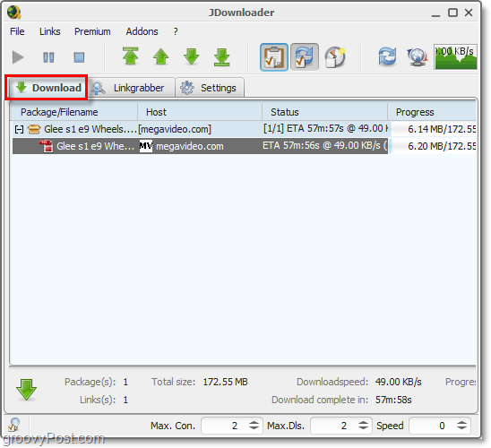
Task: Click the reconnect now refresh icon
Action: pyautogui.click(x=387, y=56)
